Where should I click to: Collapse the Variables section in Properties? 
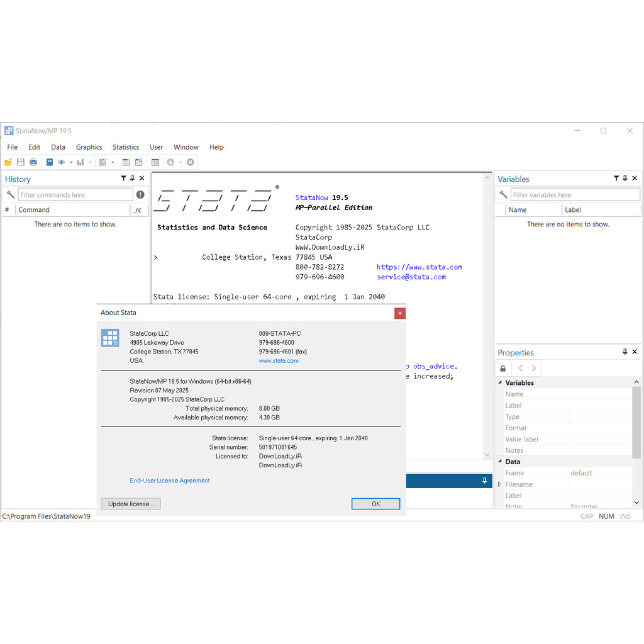(x=501, y=382)
